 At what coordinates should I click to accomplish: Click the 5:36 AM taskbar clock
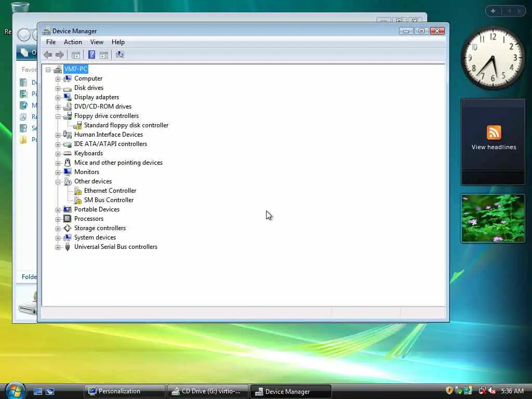point(512,391)
